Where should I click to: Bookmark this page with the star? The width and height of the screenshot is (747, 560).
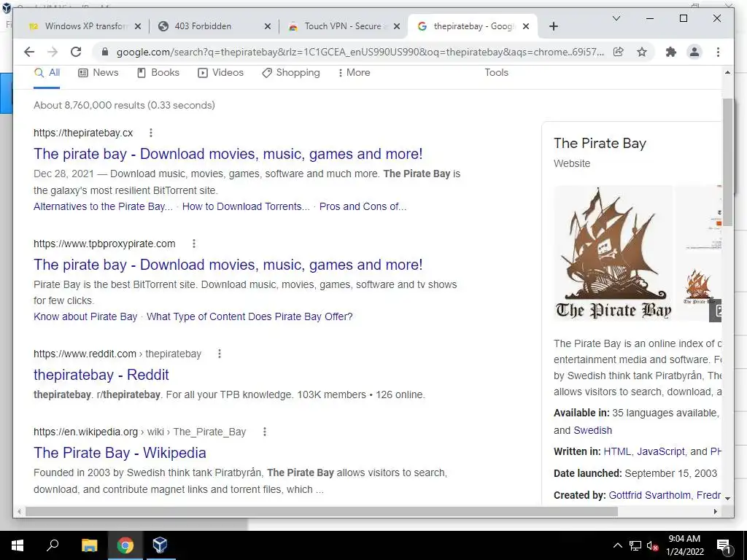click(x=642, y=52)
